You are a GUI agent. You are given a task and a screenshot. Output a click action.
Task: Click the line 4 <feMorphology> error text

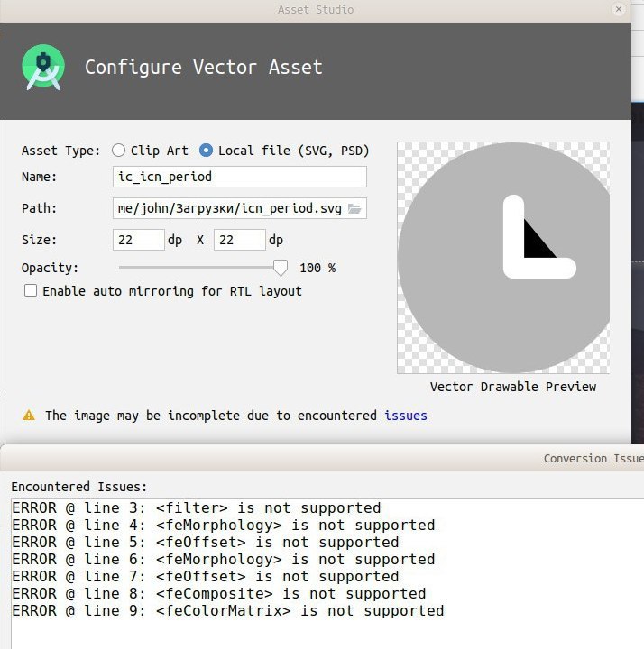[224, 525]
